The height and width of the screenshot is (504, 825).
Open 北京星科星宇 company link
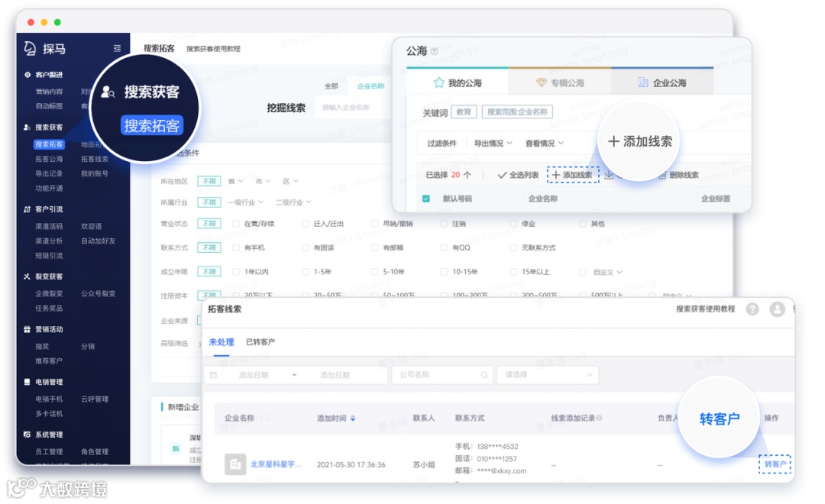(x=277, y=464)
